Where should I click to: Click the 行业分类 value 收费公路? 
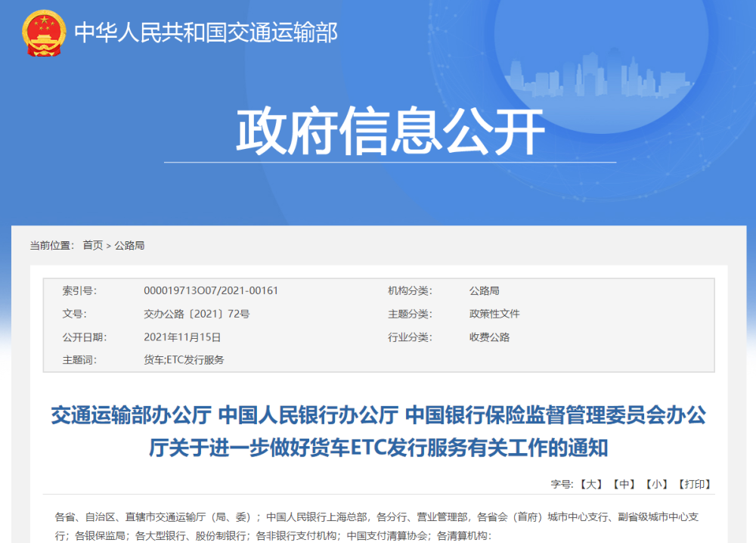(x=489, y=337)
